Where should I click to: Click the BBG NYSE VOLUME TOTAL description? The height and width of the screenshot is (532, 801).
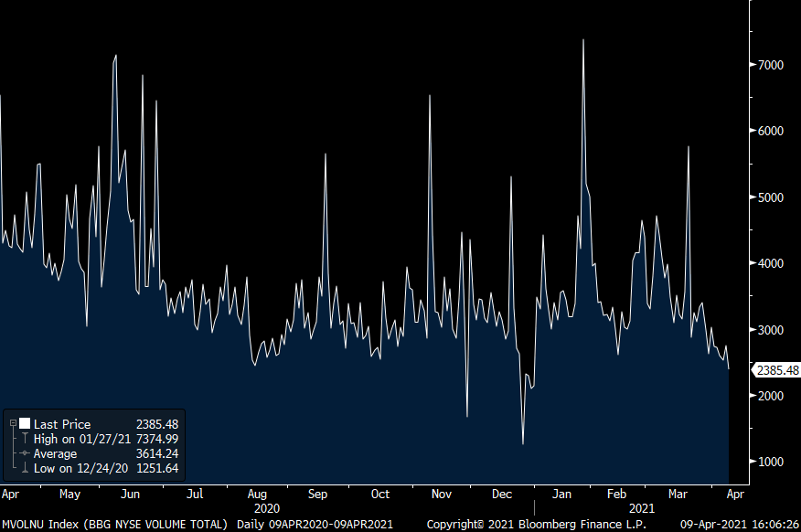[x=155, y=525]
